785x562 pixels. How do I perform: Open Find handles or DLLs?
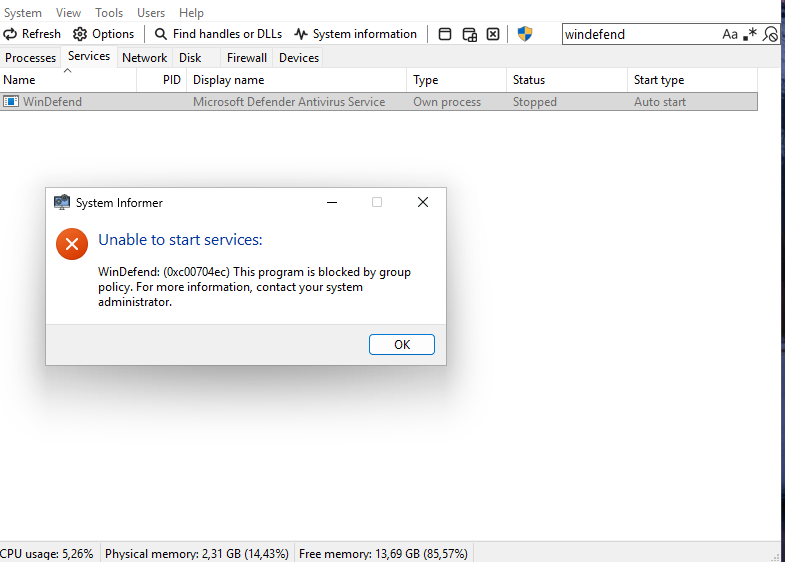(x=218, y=34)
